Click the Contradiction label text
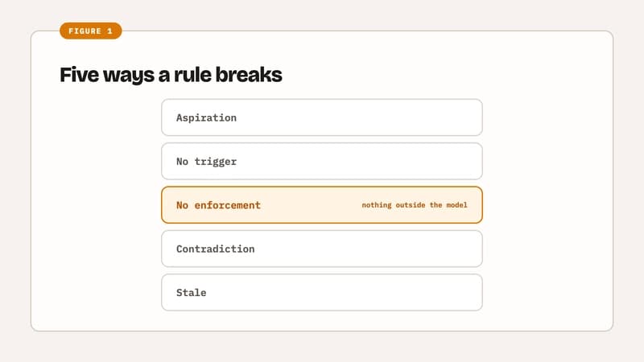This screenshot has height=362, width=644. (216, 249)
